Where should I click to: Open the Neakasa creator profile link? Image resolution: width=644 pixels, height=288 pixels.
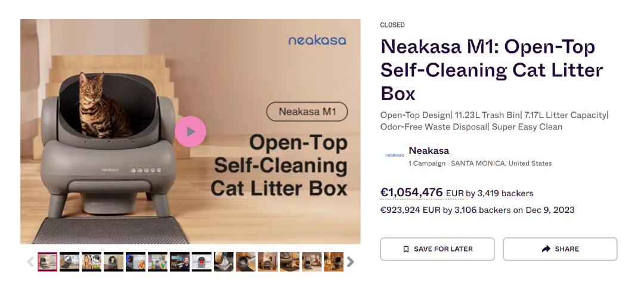pyautogui.click(x=429, y=151)
